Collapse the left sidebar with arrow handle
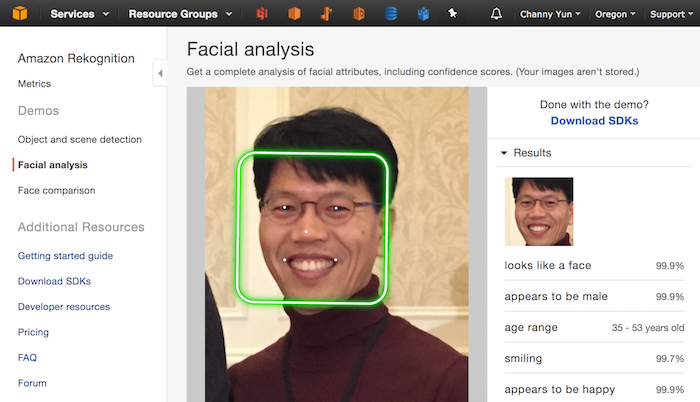700x402 pixels. (x=160, y=73)
